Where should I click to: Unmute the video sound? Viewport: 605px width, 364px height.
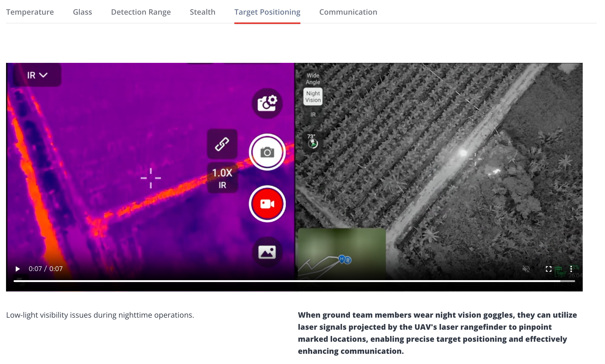[x=526, y=269]
